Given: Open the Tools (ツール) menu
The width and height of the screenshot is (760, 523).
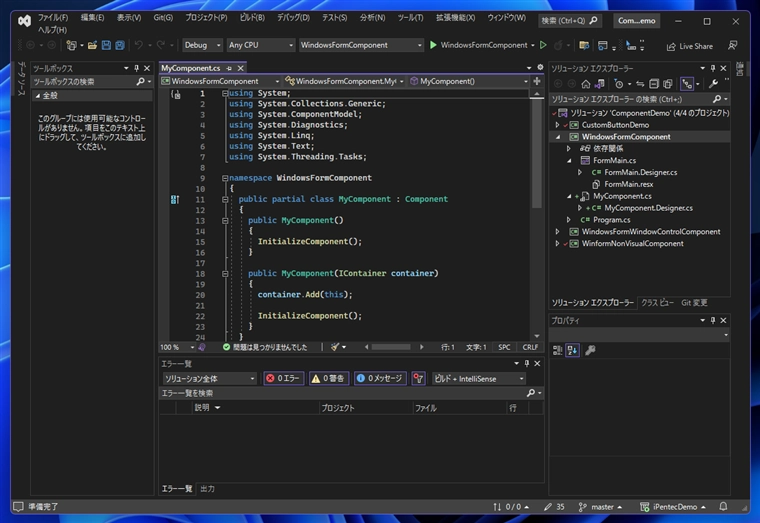Looking at the screenshot, I should tap(410, 17).
